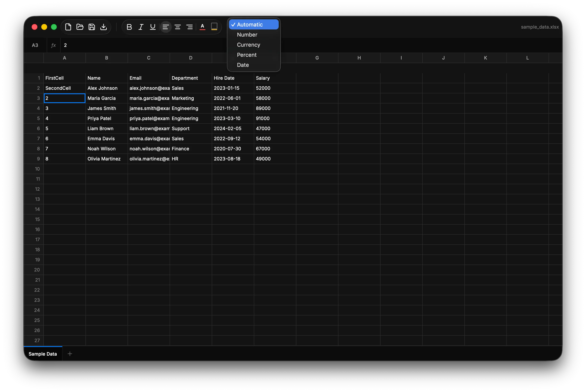Select column H header
This screenshot has width=586, height=392.
click(x=359, y=58)
